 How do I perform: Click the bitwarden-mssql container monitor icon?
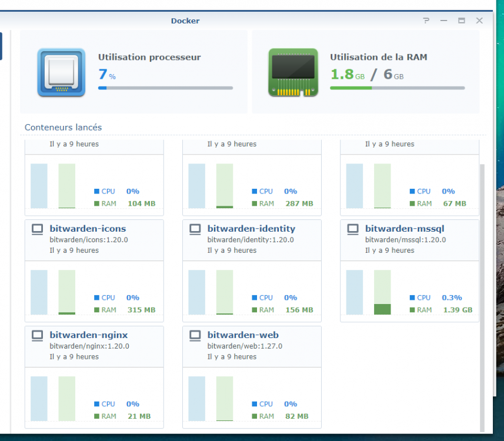[352, 229]
